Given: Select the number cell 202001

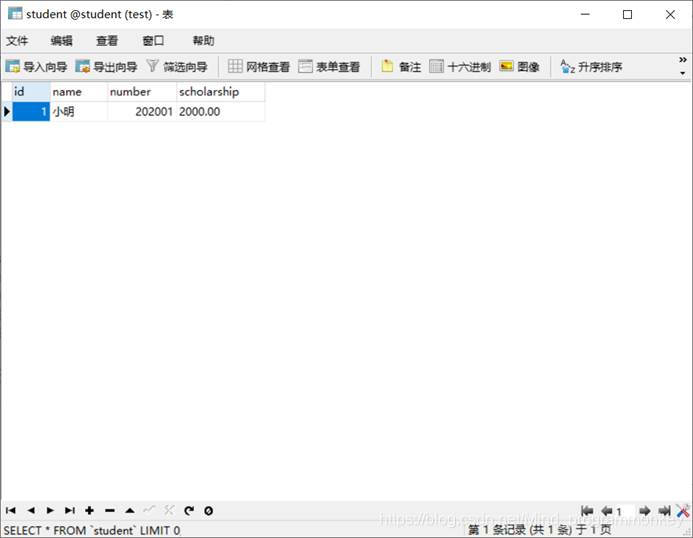Looking at the screenshot, I should (x=142, y=111).
